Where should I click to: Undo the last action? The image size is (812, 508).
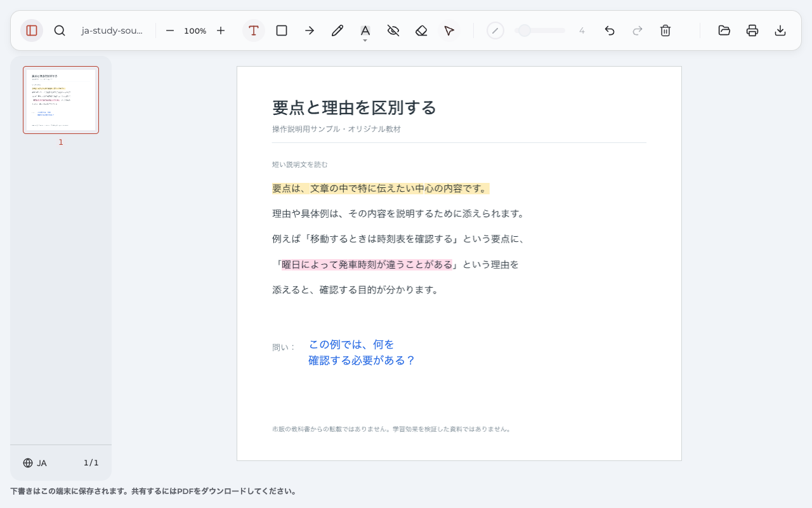610,30
